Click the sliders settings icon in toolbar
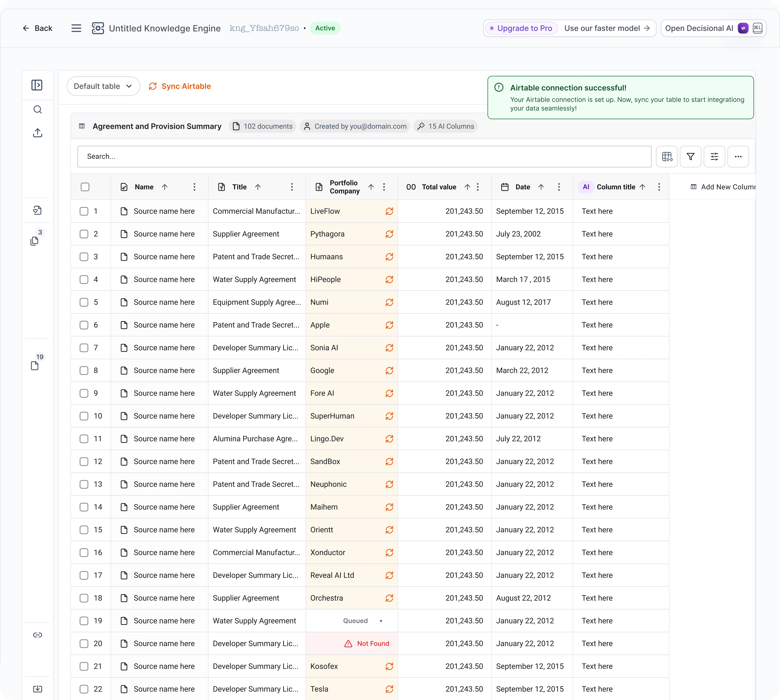 tap(714, 157)
